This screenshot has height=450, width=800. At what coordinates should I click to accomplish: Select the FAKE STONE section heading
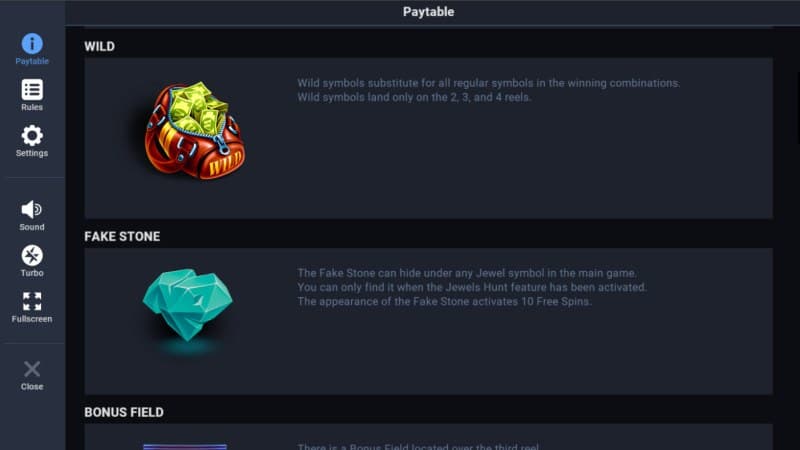tap(122, 237)
